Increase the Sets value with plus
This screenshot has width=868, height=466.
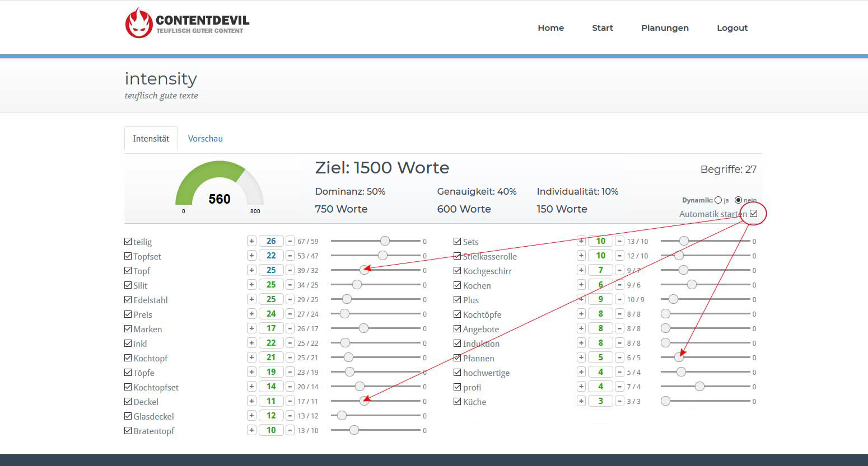(581, 241)
